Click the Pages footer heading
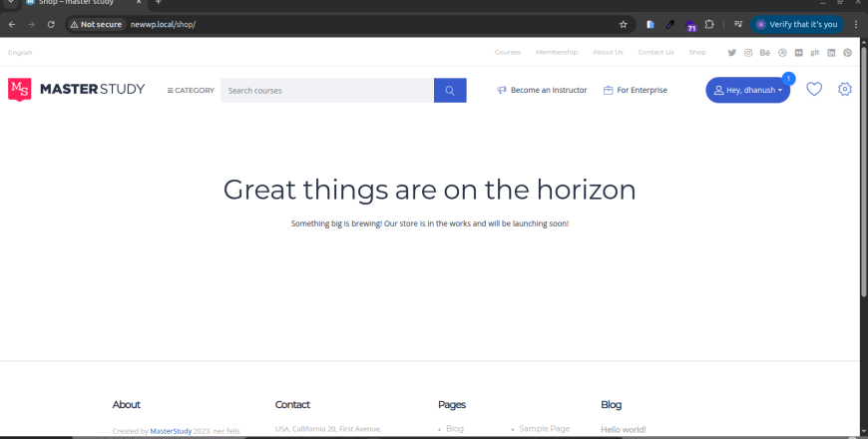868x439 pixels. pos(452,405)
